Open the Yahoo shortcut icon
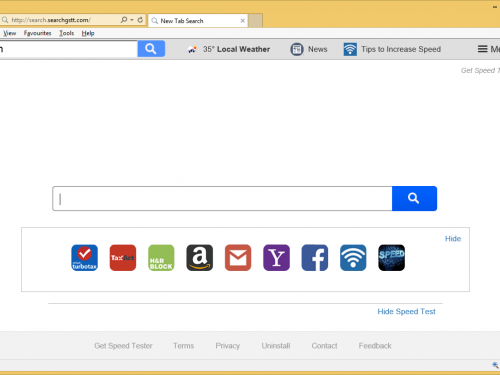 tap(276, 258)
